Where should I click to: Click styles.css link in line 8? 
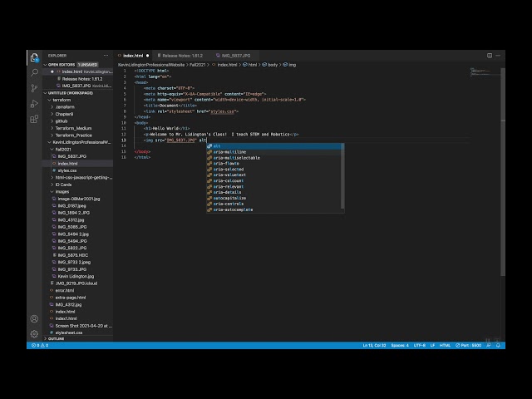click(222, 111)
